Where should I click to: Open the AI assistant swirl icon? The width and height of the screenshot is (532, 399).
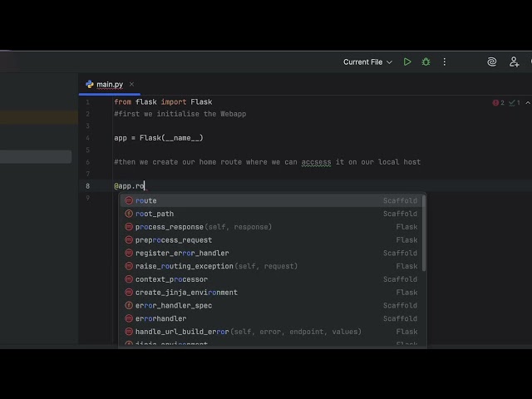pos(491,62)
